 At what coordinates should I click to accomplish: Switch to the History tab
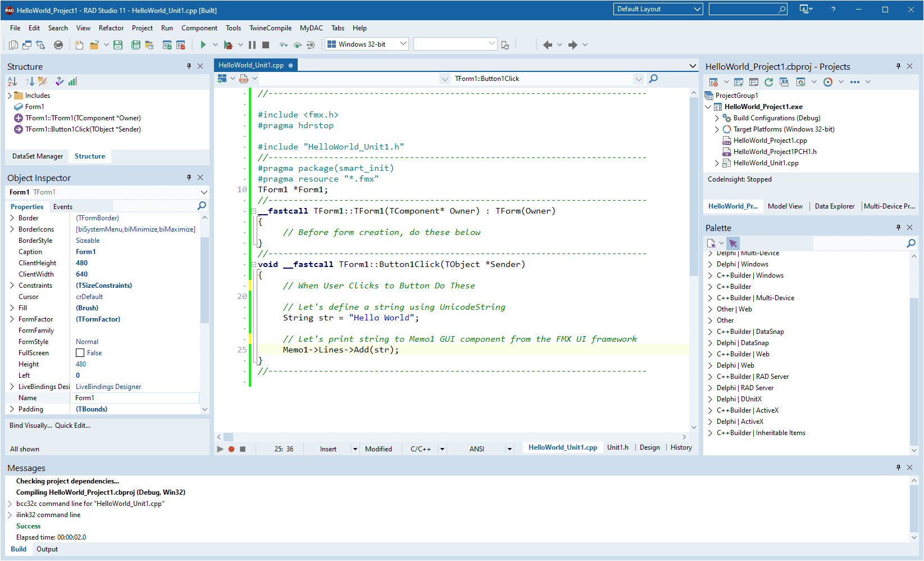tap(681, 447)
